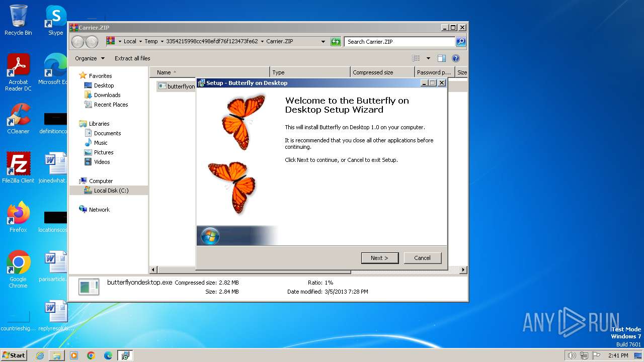Open Windows Media Player taskbar icon
The height and width of the screenshot is (362, 644).
[x=74, y=355]
